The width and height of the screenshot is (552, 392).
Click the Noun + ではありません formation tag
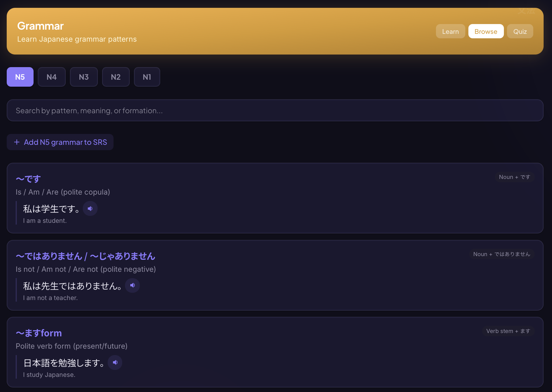tap(502, 254)
